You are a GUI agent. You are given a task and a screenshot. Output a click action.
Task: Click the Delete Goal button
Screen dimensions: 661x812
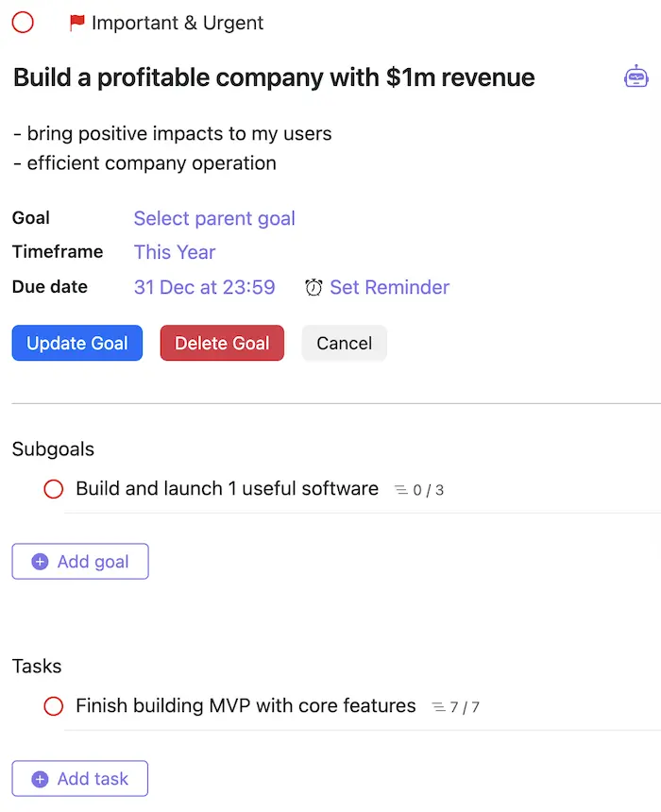(x=222, y=343)
